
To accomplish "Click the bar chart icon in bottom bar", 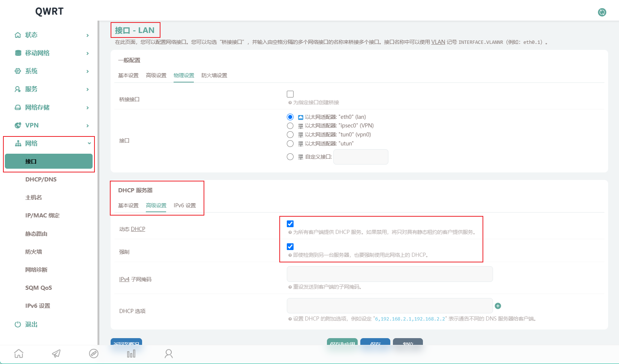I will (x=131, y=354).
